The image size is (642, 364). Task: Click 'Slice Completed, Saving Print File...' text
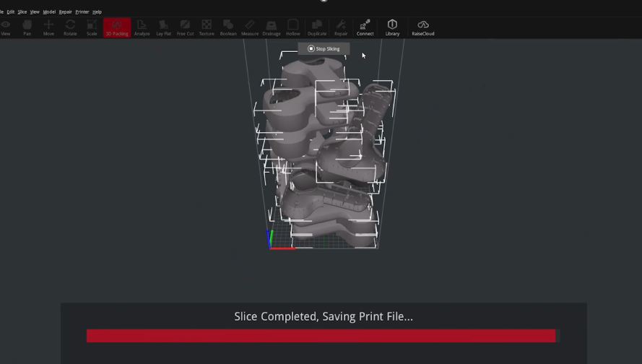point(324,316)
